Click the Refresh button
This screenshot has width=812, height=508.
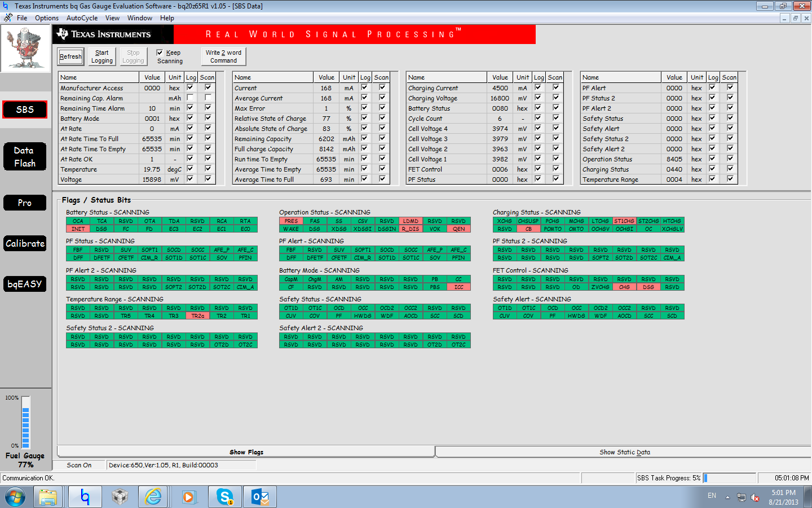tap(70, 56)
